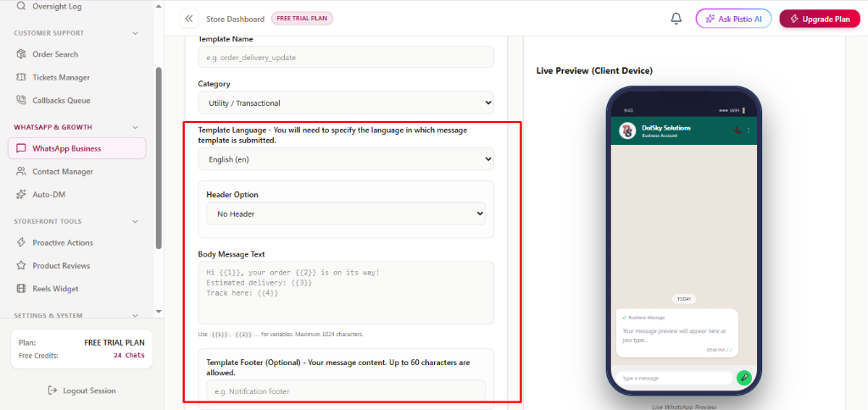Click Logout Session
The image size is (868, 410).
coord(82,391)
